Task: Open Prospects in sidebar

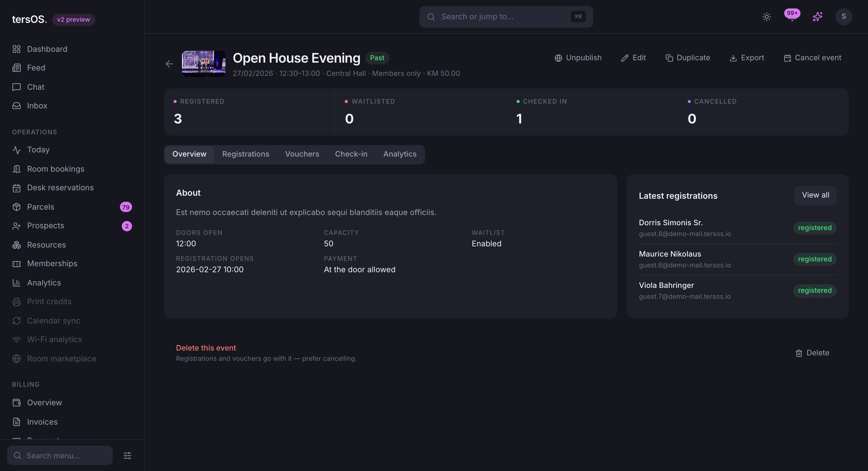Action: point(72,226)
